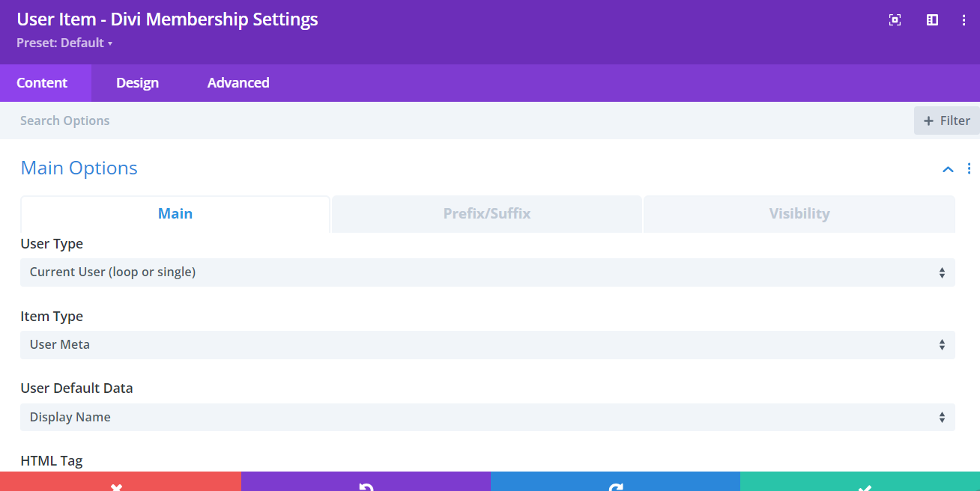Open the Prefix/Suffix sub-tab

click(487, 214)
